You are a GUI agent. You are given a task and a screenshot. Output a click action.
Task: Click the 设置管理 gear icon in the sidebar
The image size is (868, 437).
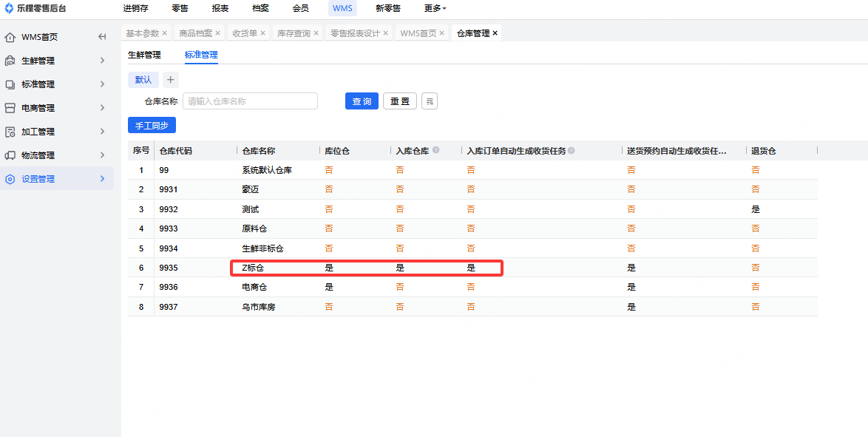coord(10,179)
